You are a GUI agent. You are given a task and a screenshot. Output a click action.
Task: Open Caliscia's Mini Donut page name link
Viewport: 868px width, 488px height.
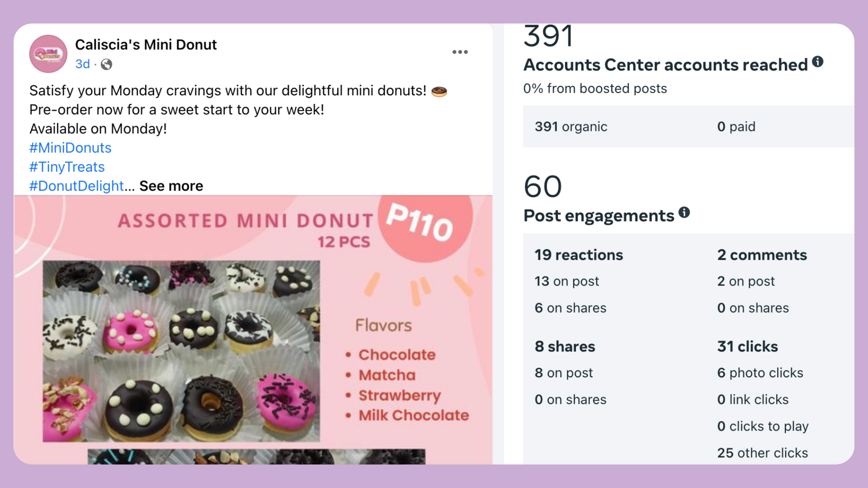(x=146, y=45)
